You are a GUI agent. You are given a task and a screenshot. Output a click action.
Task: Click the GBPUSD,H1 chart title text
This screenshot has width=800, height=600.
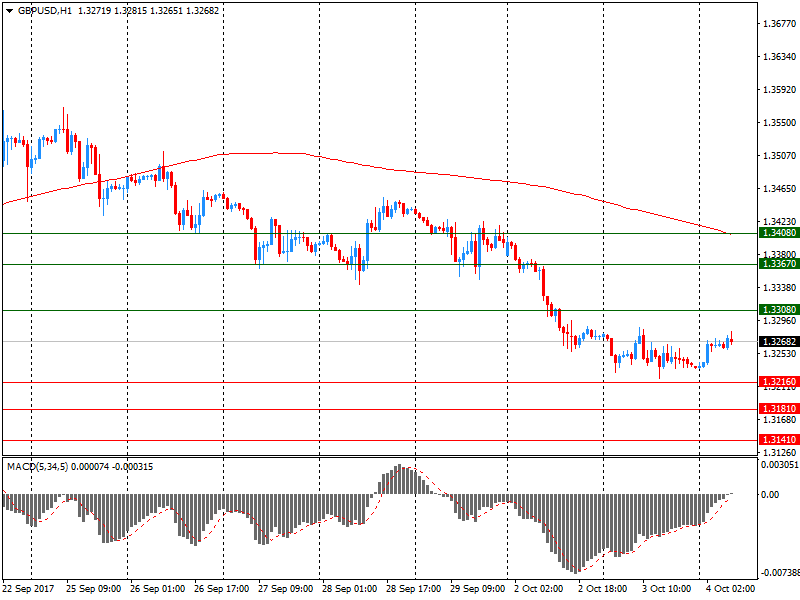(x=45, y=11)
